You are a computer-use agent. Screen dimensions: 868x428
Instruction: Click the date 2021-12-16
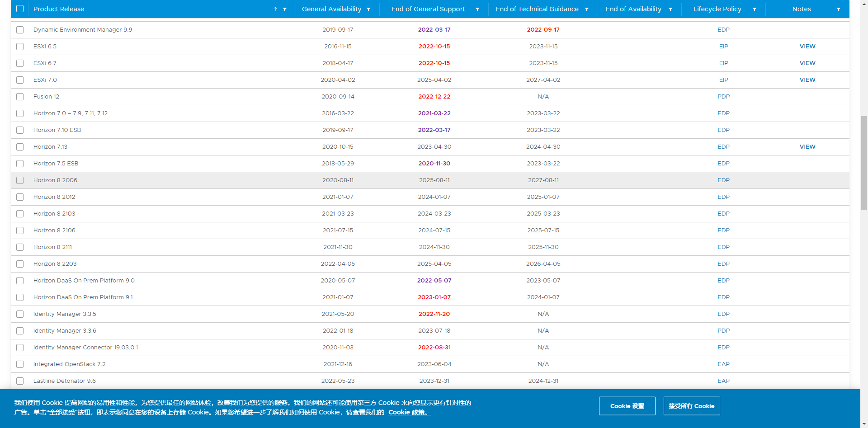point(338,364)
